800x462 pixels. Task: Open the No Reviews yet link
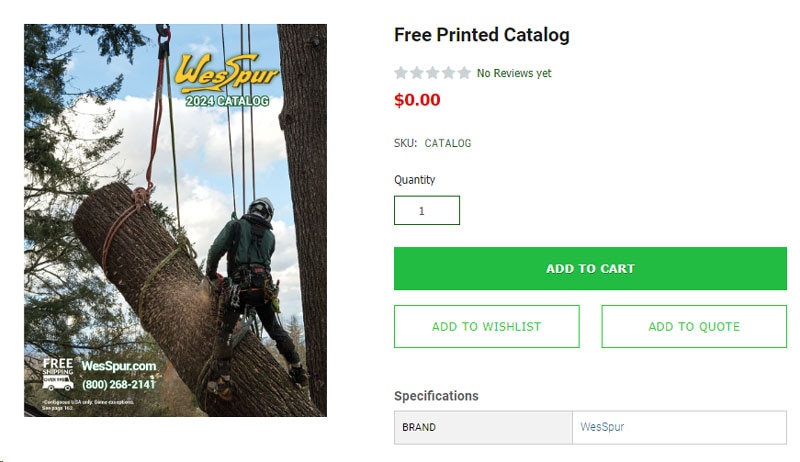coord(514,73)
